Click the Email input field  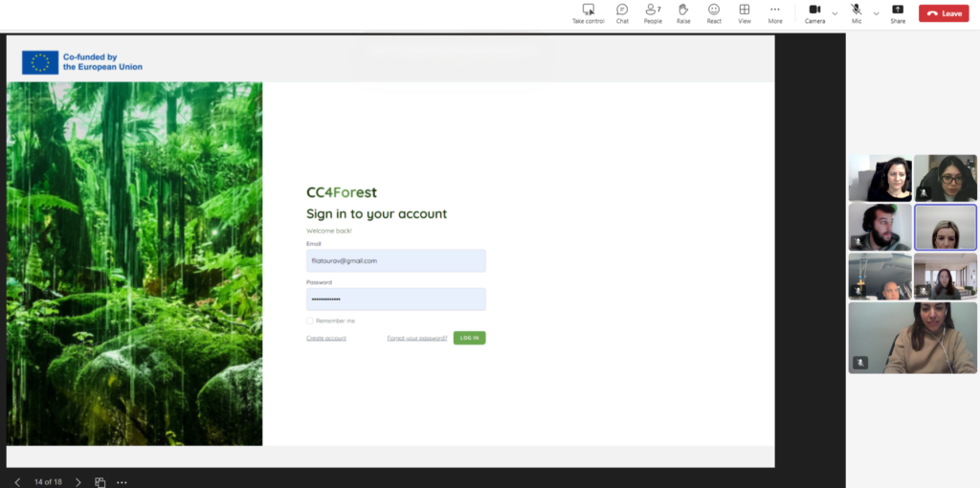point(395,260)
